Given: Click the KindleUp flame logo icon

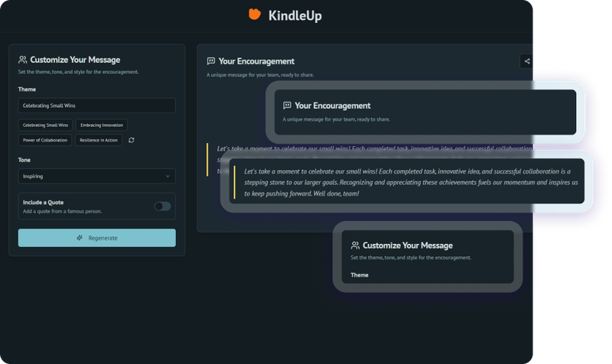Looking at the screenshot, I should click(x=255, y=15).
